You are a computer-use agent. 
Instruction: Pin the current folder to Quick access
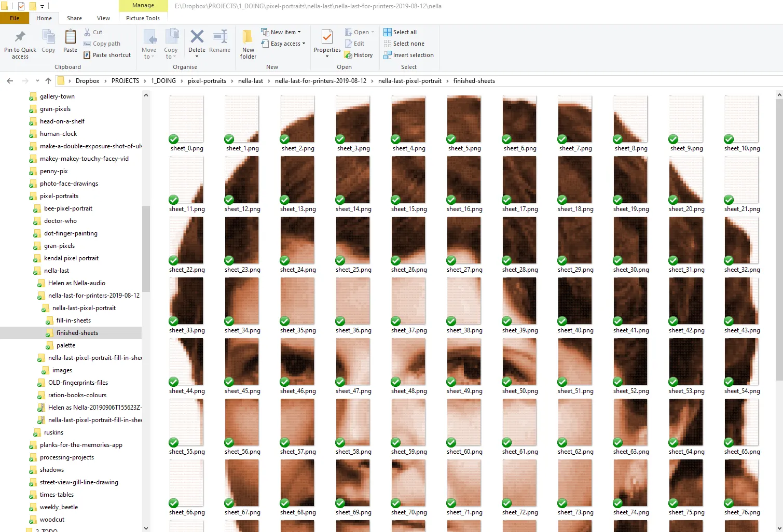point(20,45)
